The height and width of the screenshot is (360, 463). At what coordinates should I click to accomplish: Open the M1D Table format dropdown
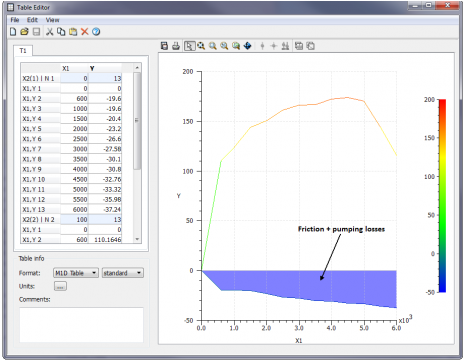coord(76,273)
